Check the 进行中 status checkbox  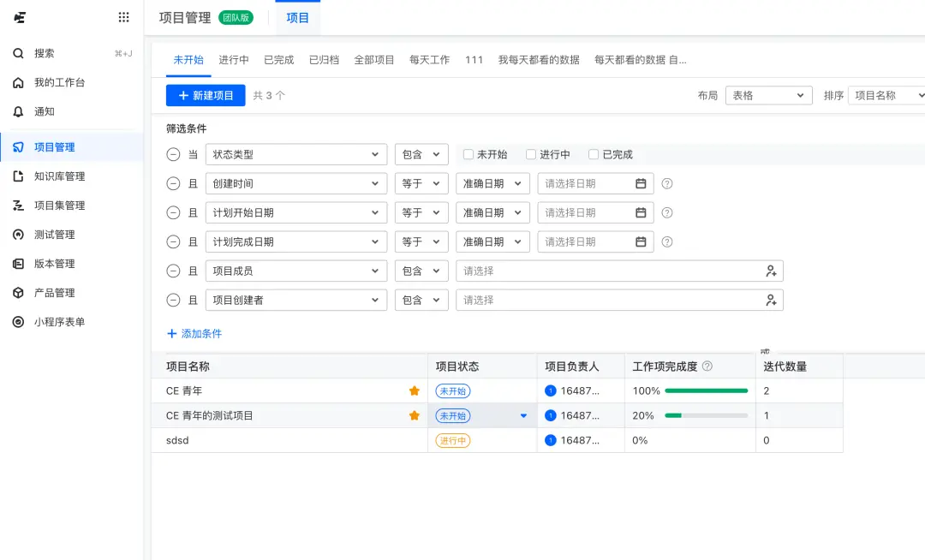click(x=531, y=155)
